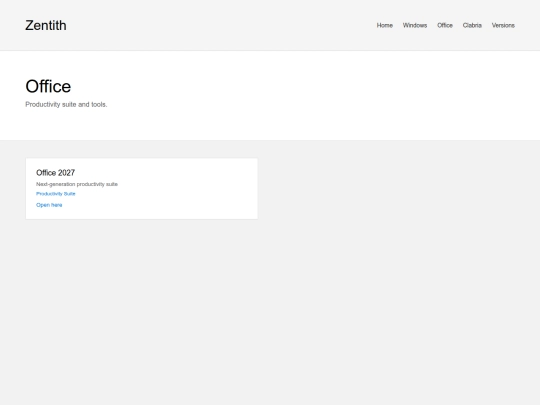
Task: Click empty header area beside Zentith
Action: 220,25
